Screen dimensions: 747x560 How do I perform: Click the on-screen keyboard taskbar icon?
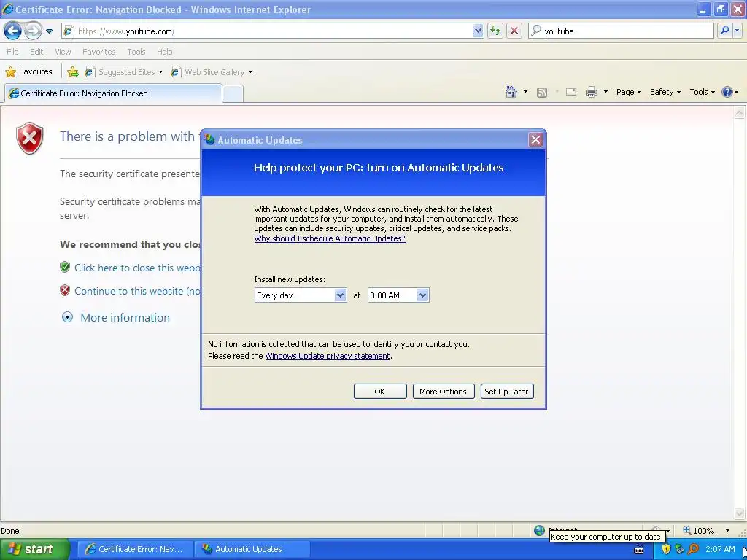(x=639, y=550)
